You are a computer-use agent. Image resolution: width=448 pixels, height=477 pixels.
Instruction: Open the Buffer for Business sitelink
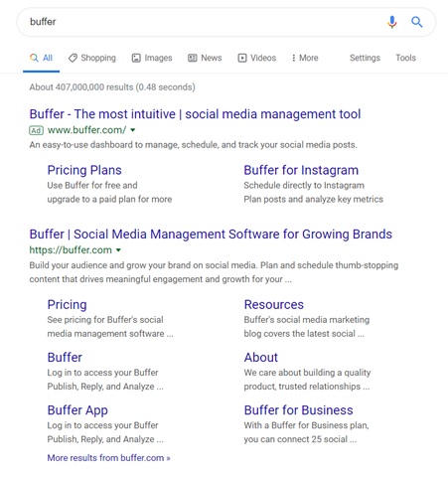coord(298,410)
